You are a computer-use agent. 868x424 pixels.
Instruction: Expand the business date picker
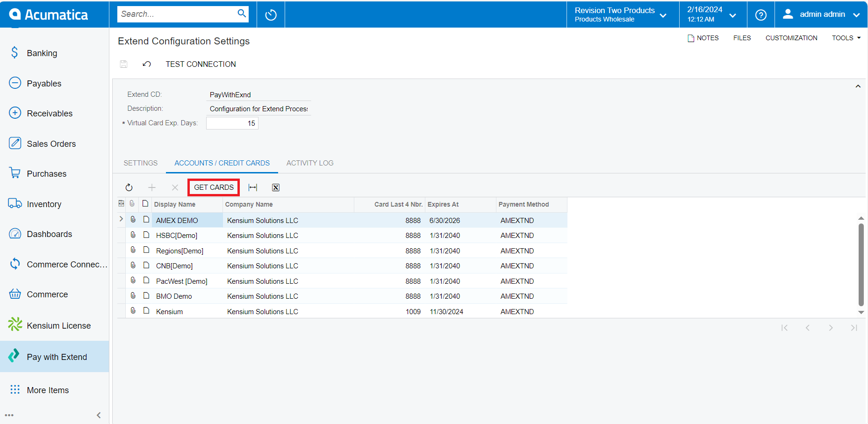coord(732,14)
